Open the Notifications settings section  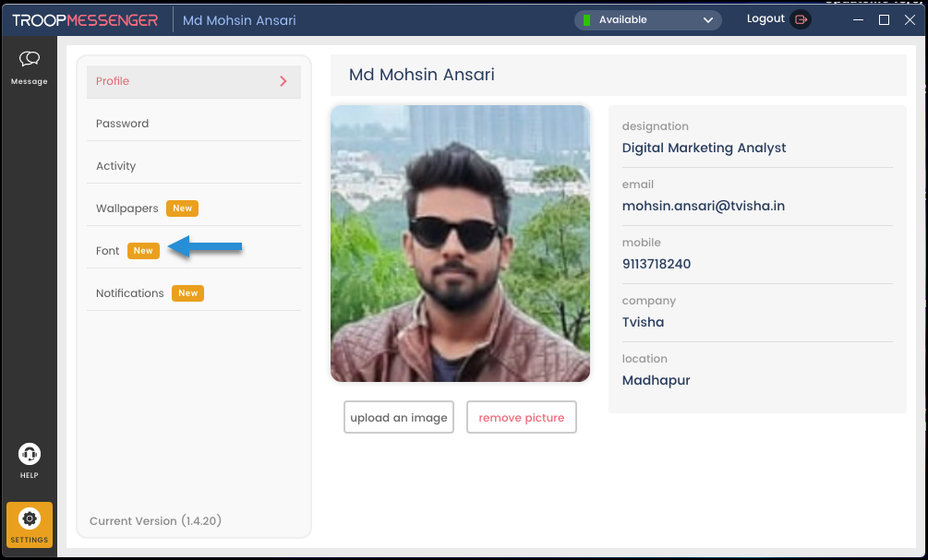[x=130, y=293]
